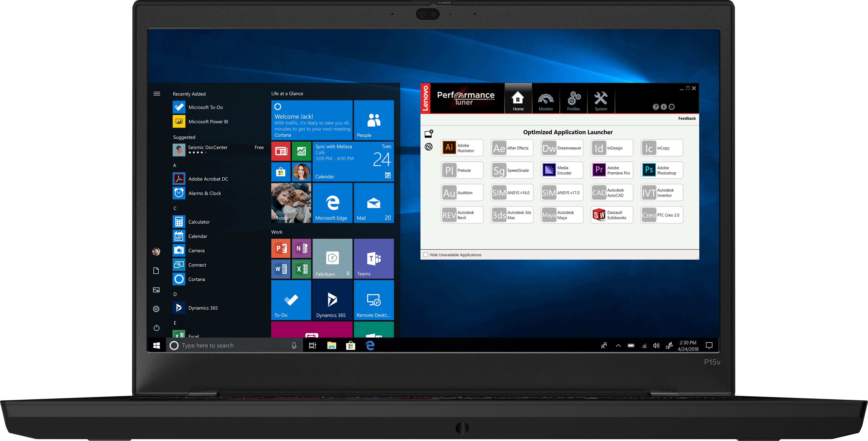Click the Cortana welcome tile

click(x=312, y=120)
